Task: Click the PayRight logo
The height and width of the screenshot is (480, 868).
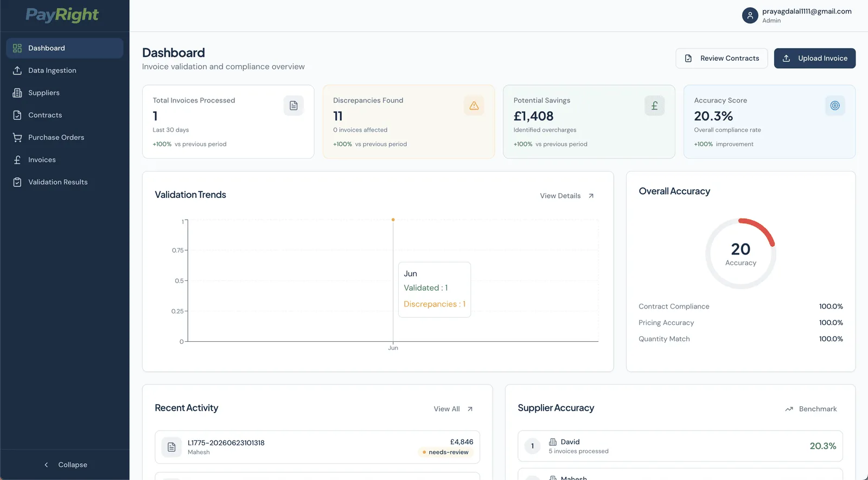Action: [x=62, y=15]
